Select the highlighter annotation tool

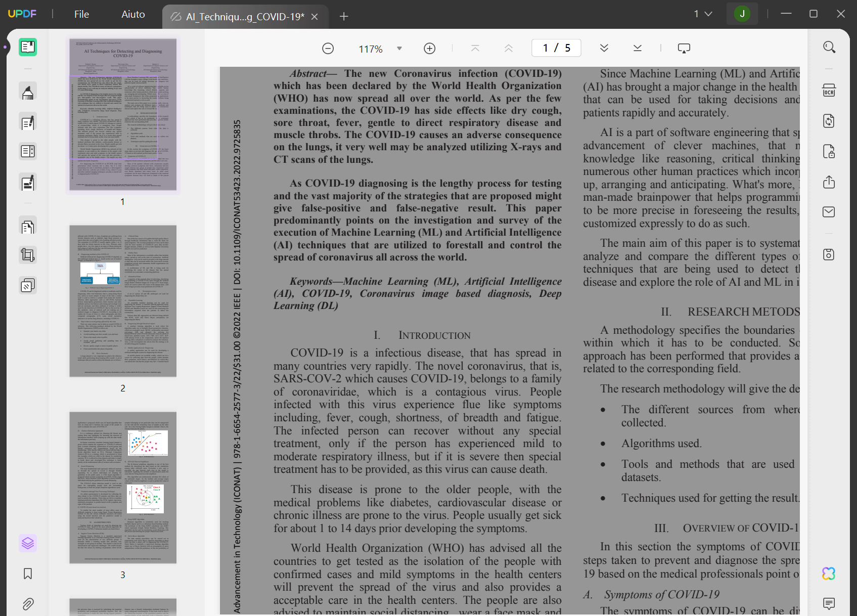click(x=28, y=91)
